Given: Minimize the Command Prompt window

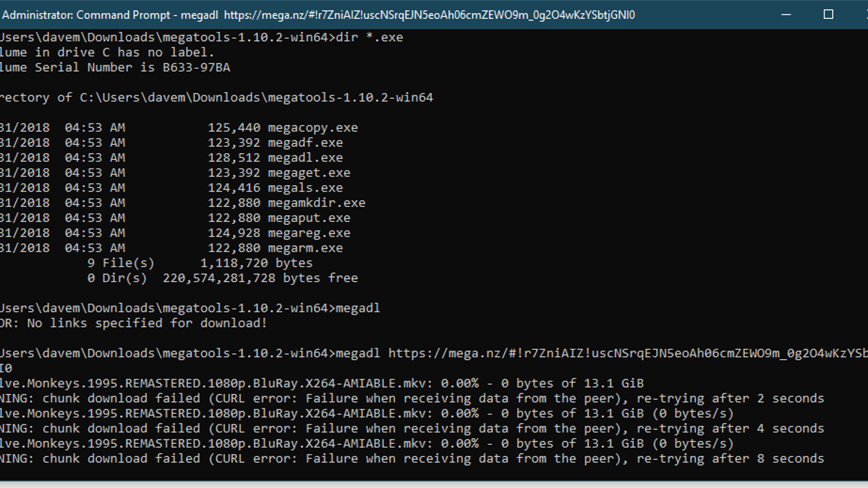Looking at the screenshot, I should pyautogui.click(x=786, y=14).
